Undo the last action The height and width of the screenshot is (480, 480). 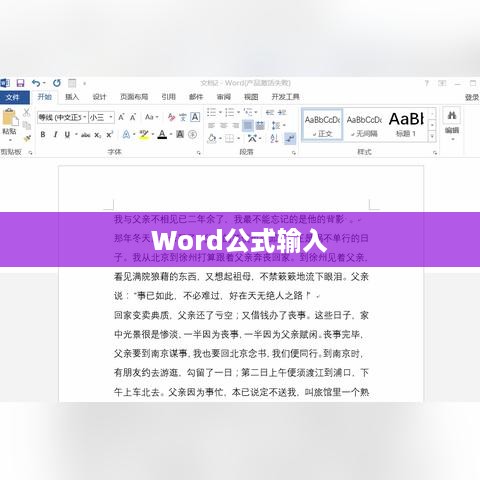pyautogui.click(x=36, y=83)
